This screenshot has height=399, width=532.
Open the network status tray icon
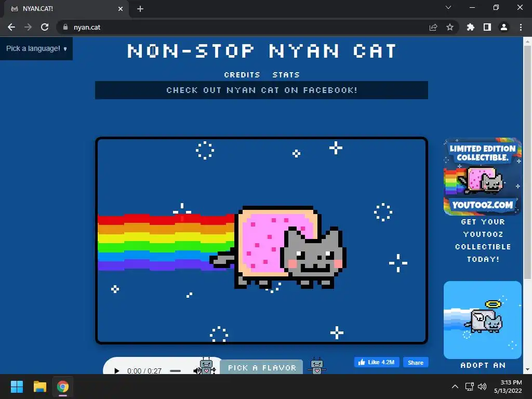[470, 387]
